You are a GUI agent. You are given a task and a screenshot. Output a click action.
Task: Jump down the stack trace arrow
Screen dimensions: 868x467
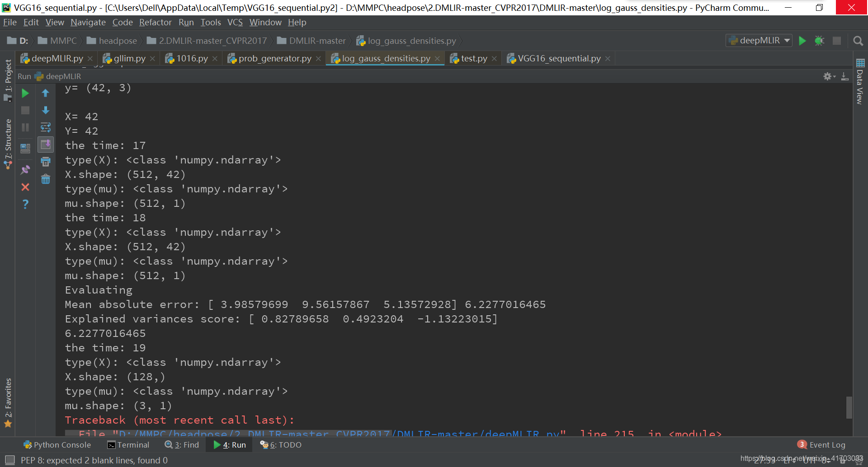(45, 110)
